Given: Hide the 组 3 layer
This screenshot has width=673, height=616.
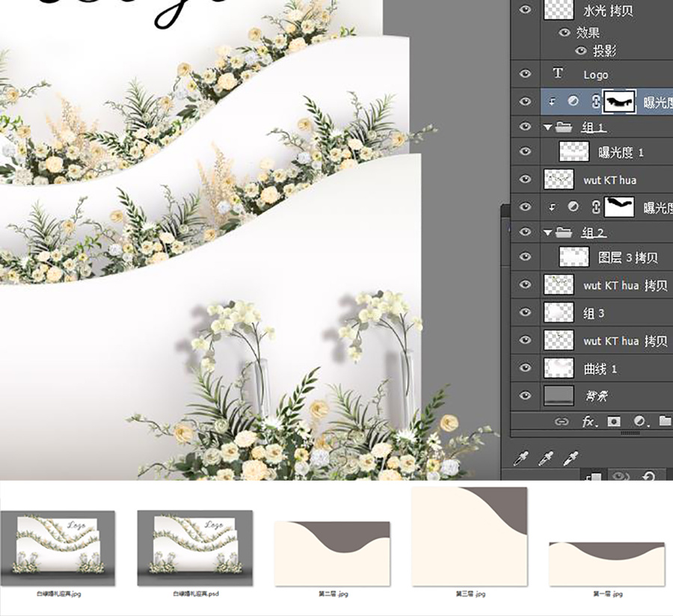Looking at the screenshot, I should (525, 312).
